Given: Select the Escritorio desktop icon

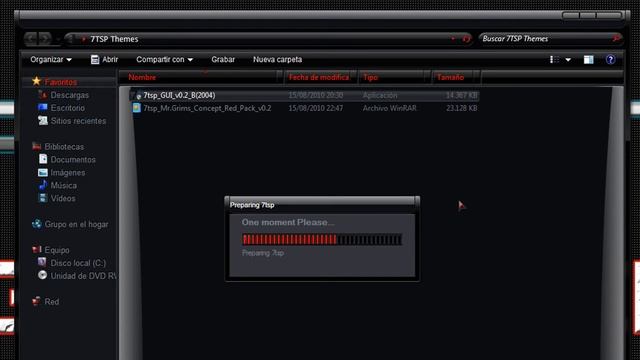Looking at the screenshot, I should point(42,107).
